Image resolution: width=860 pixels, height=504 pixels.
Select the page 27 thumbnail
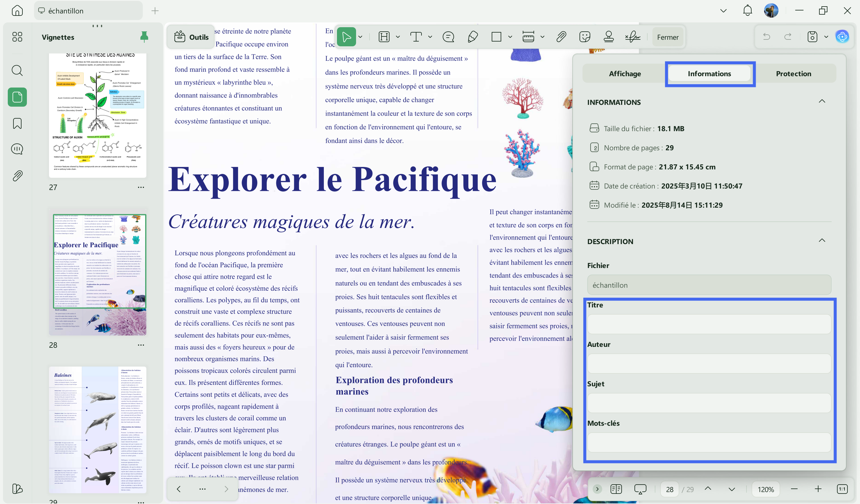98,115
